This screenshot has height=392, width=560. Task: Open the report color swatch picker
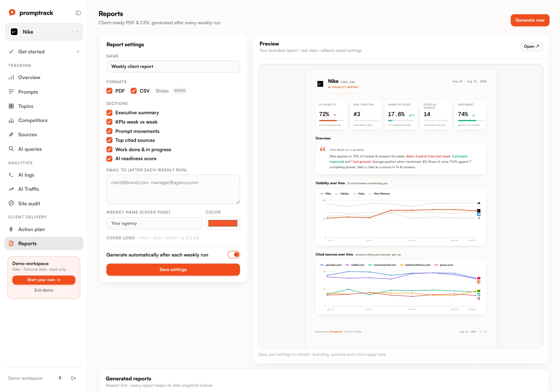223,223
